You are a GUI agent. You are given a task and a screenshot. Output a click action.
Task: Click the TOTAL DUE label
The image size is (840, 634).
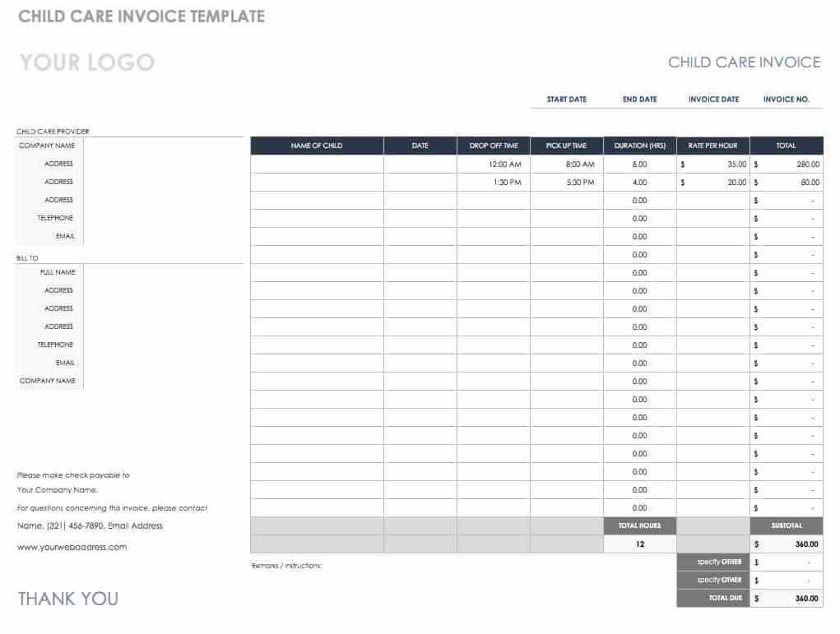(713, 598)
